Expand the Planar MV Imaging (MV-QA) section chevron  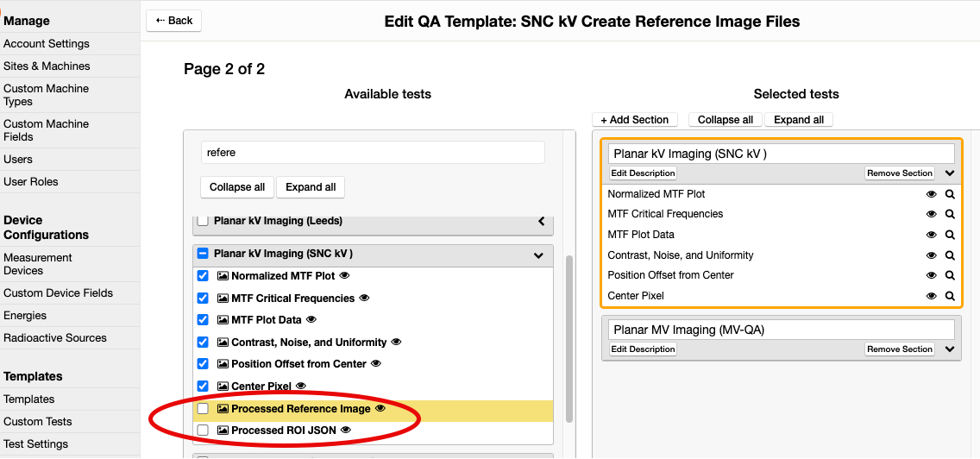[x=950, y=349]
